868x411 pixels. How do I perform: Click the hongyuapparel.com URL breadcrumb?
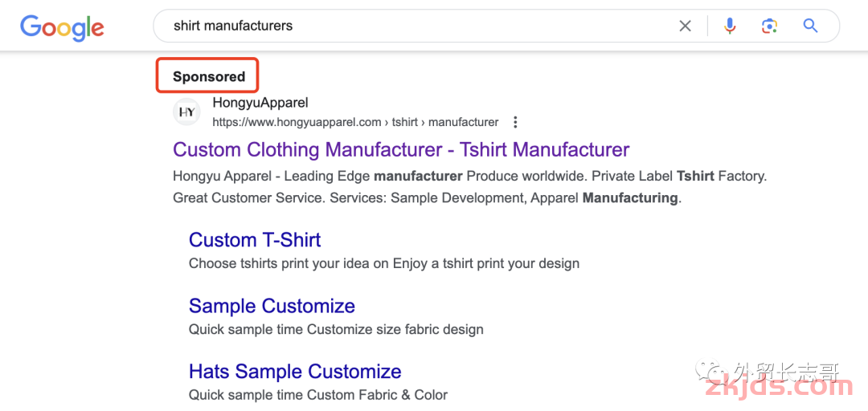pyautogui.click(x=355, y=122)
